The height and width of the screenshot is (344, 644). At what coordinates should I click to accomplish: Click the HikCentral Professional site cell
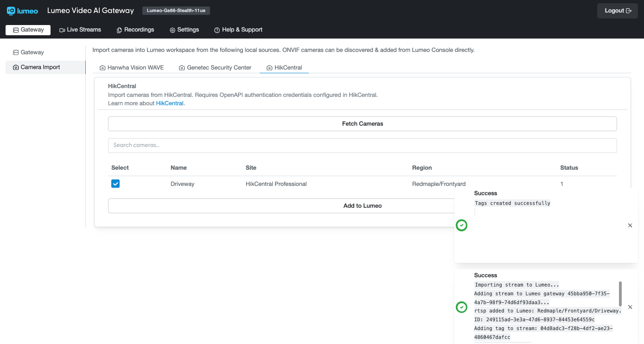pos(276,184)
